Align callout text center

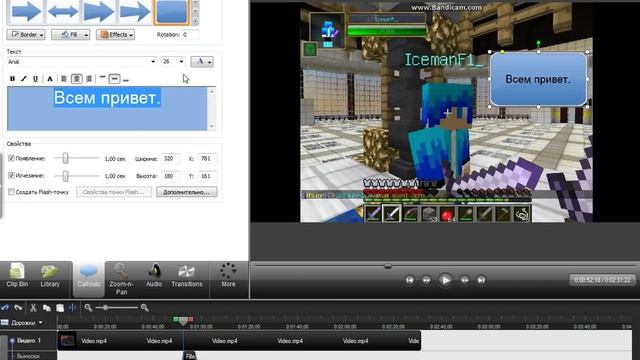click(76, 79)
